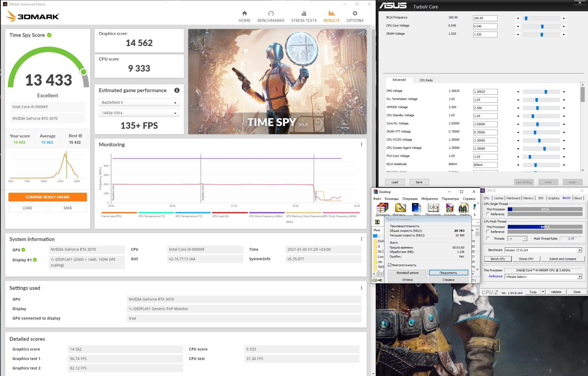Open the System information three-dot menu
The image size is (588, 376).
(361, 239)
